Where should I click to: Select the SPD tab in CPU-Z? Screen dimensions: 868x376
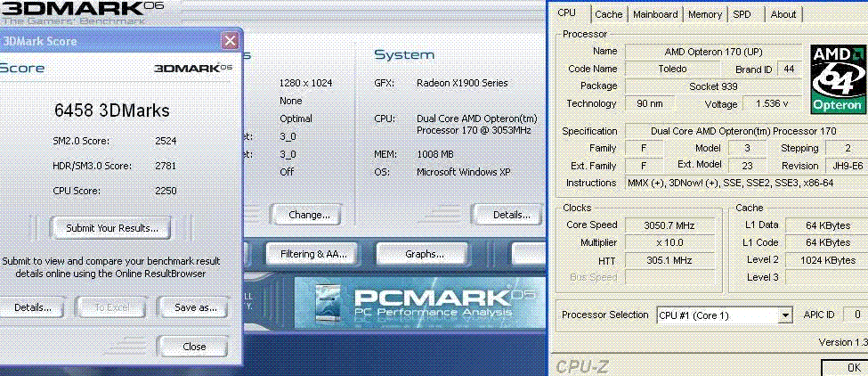coord(742,14)
